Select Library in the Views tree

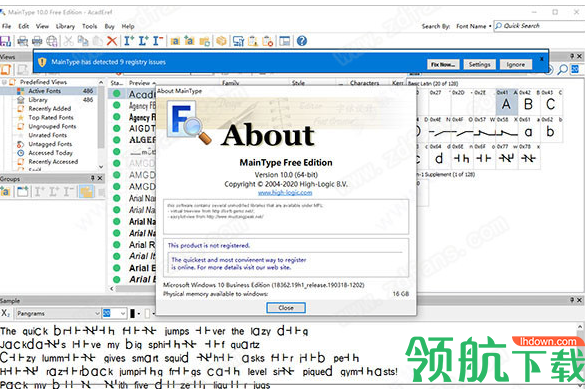click(x=38, y=100)
